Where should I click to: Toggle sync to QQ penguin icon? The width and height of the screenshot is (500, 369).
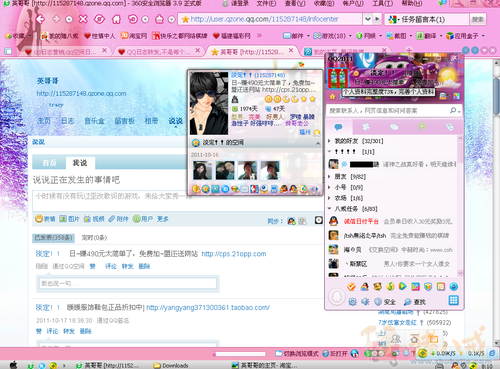click(292, 221)
